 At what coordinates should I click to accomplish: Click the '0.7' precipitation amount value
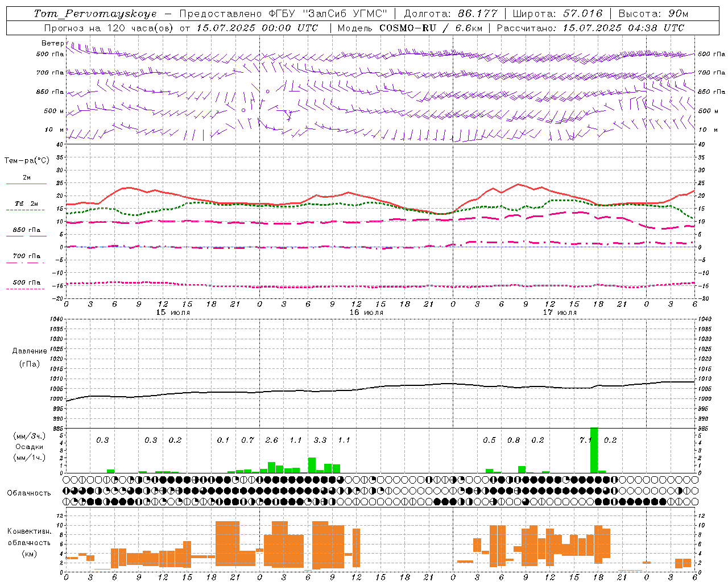(x=247, y=440)
